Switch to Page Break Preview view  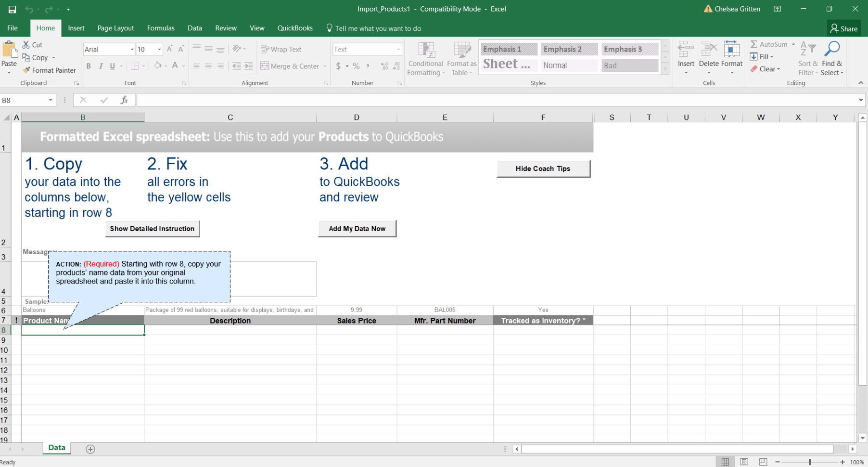(763, 461)
